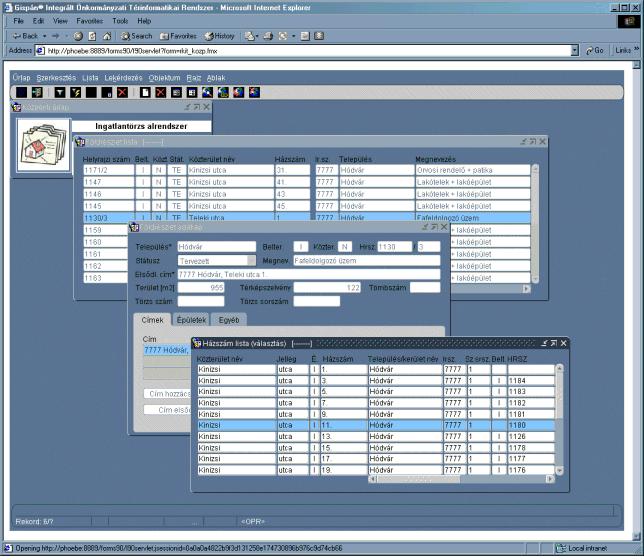This screenshot has width=644, height=556.
Task: Click the Ingatlantörzs house documents image
Action: coord(44,145)
